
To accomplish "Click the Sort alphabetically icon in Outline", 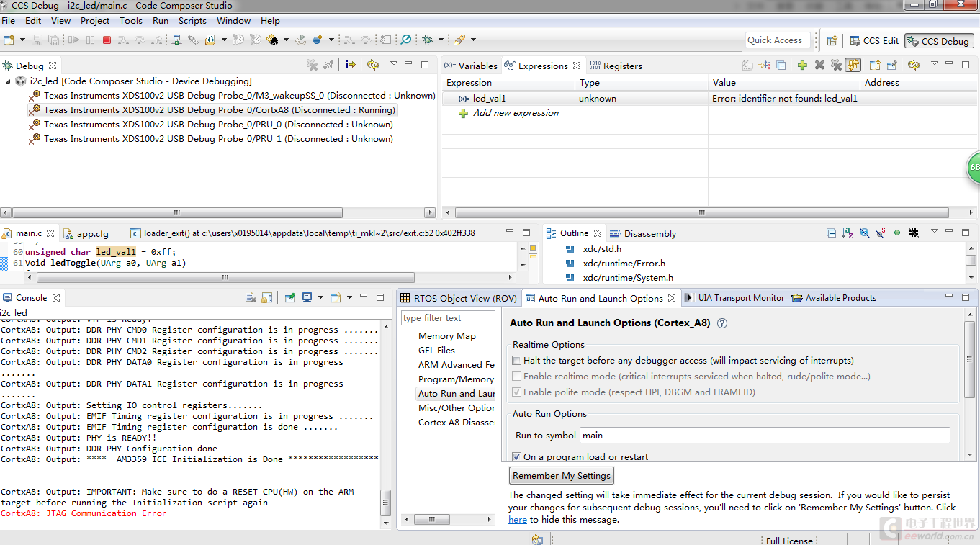I will [x=848, y=233].
